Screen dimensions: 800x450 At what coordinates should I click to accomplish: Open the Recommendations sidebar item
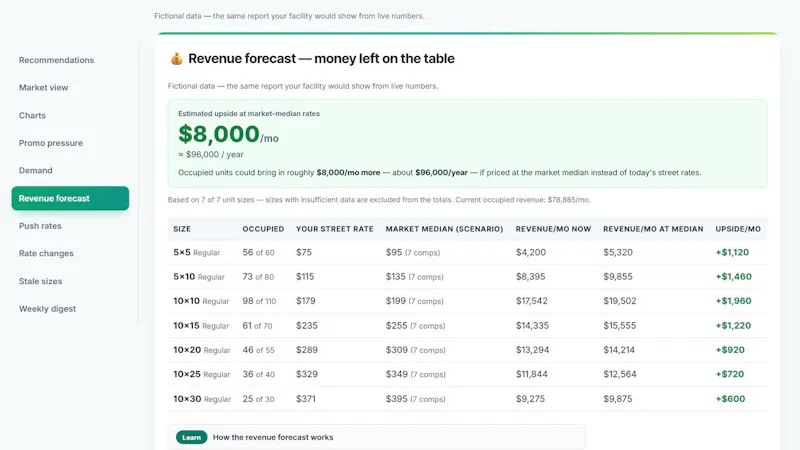tap(56, 60)
